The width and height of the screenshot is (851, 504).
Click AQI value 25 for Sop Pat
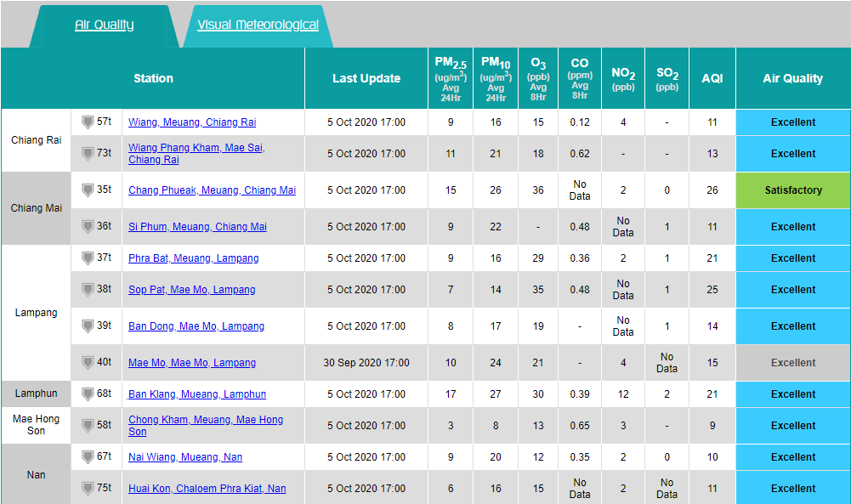712,290
